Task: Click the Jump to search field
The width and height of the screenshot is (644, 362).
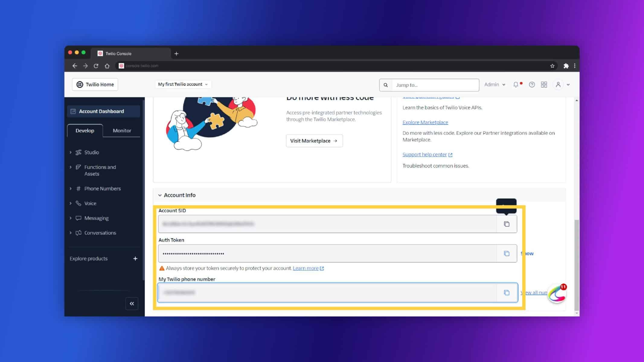Action: [435, 85]
